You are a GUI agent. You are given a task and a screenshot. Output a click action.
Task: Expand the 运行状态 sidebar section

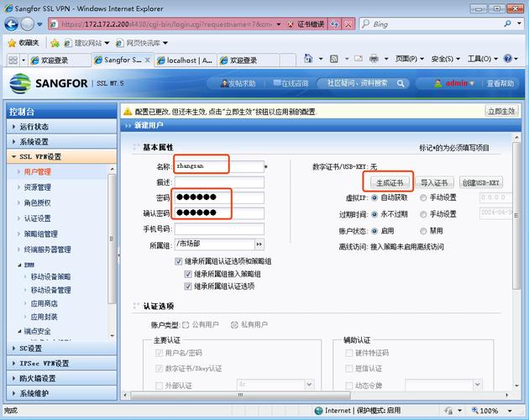click(x=62, y=127)
